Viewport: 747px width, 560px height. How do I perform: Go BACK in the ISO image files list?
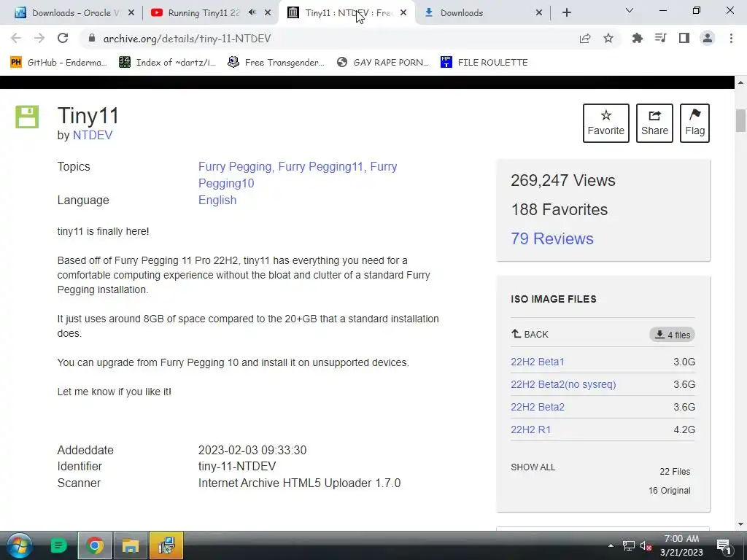[530, 334]
